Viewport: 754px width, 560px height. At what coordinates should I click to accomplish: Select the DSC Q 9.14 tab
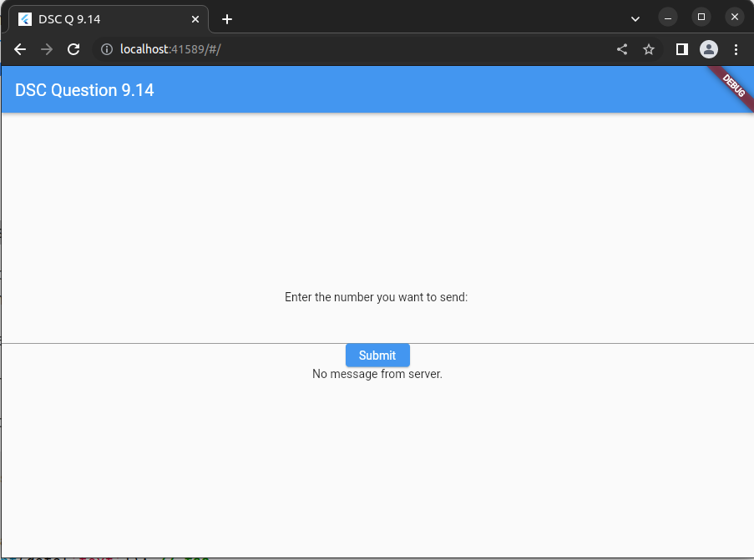[100, 19]
